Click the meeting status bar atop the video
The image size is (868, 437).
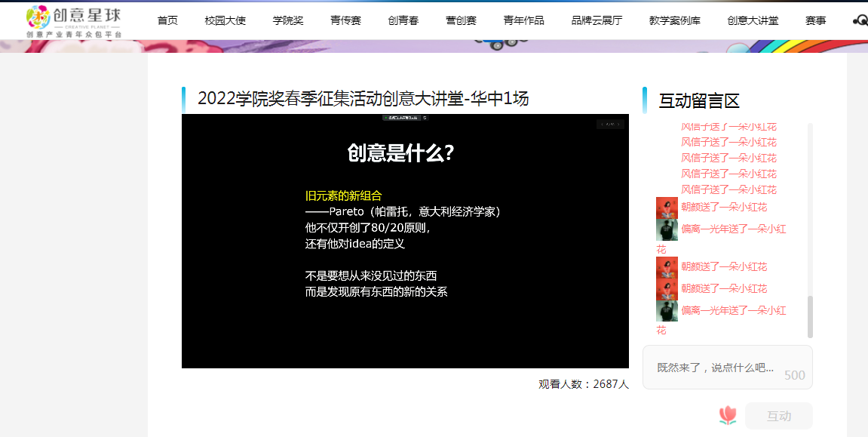coord(405,118)
